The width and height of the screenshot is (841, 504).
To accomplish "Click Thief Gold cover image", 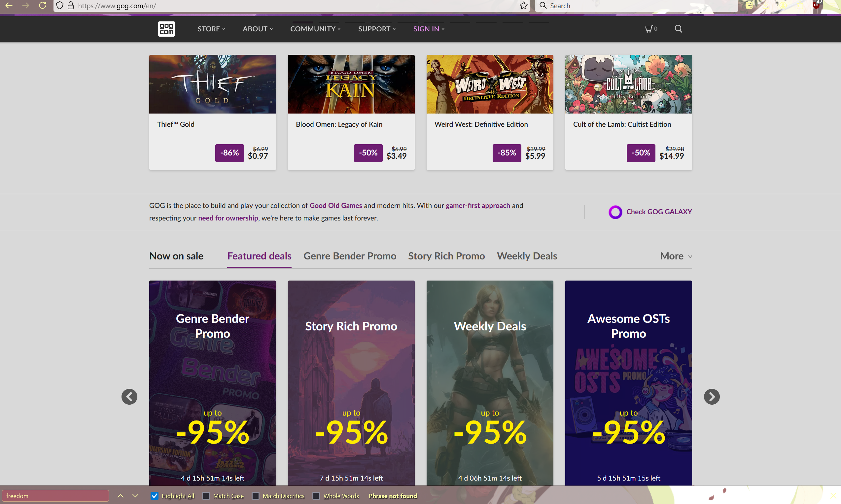I will tap(213, 84).
